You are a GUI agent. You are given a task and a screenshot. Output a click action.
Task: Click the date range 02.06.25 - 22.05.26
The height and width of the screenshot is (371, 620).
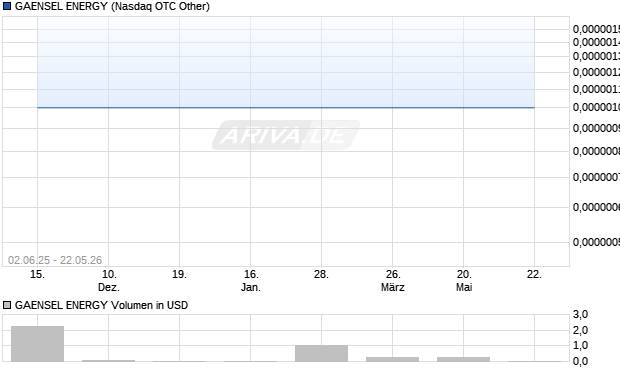click(55, 260)
